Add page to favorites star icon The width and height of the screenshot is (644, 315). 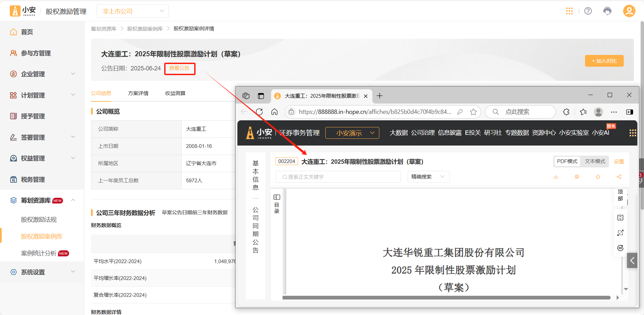coord(473,112)
